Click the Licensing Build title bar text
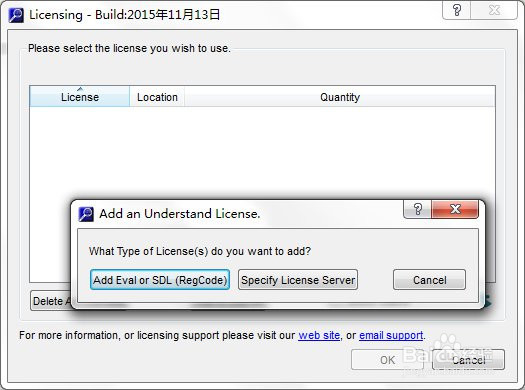 click(125, 15)
